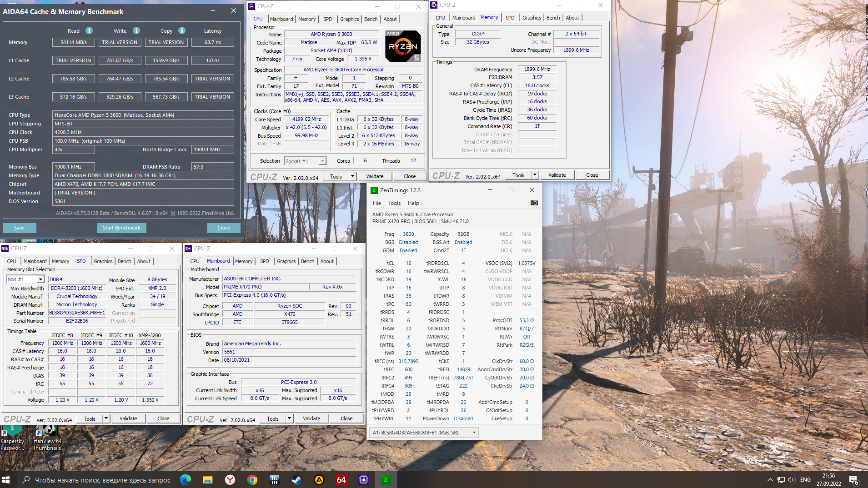Open File Explorer from the taskbar
The image size is (868, 488).
[x=207, y=479]
